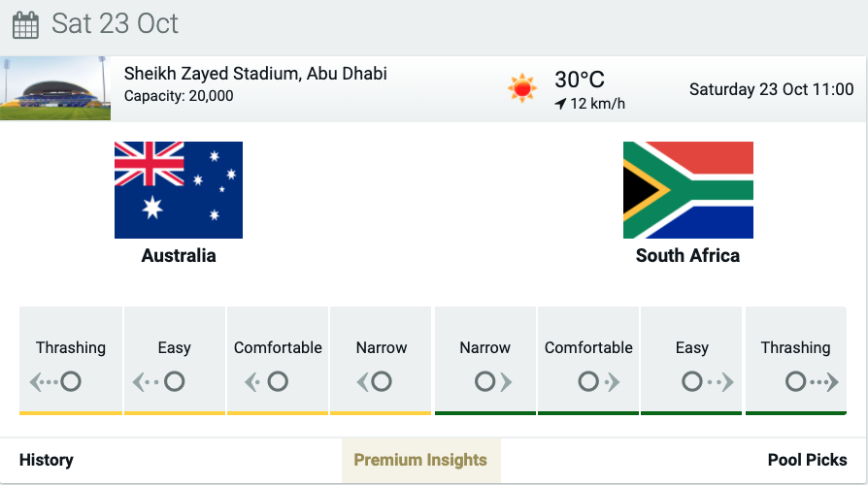Click the sunny weather icon

(x=522, y=88)
